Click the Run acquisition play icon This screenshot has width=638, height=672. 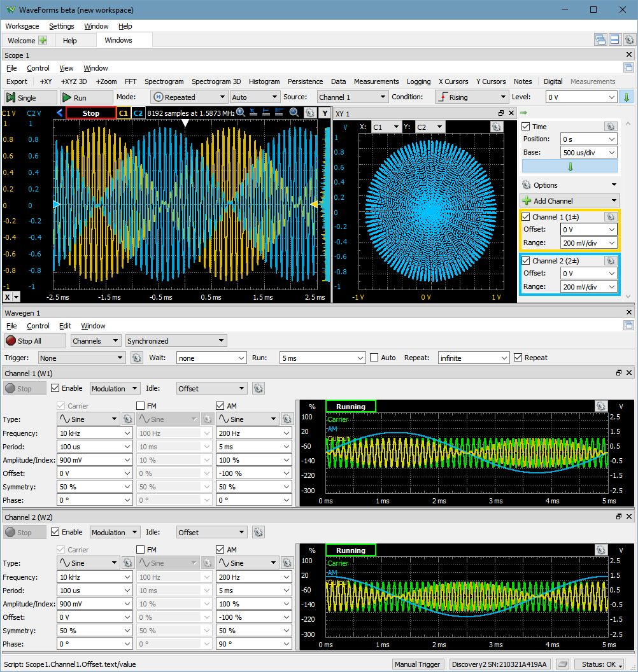pyautogui.click(x=66, y=97)
